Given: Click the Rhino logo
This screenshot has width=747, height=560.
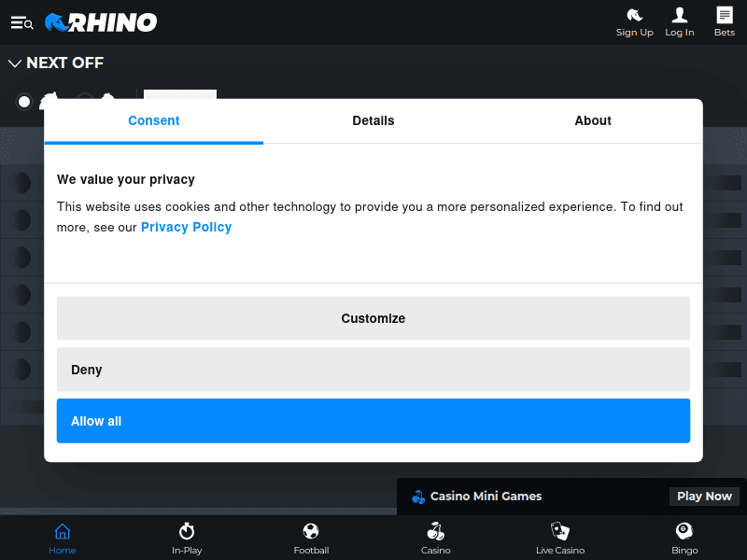Looking at the screenshot, I should [x=101, y=22].
